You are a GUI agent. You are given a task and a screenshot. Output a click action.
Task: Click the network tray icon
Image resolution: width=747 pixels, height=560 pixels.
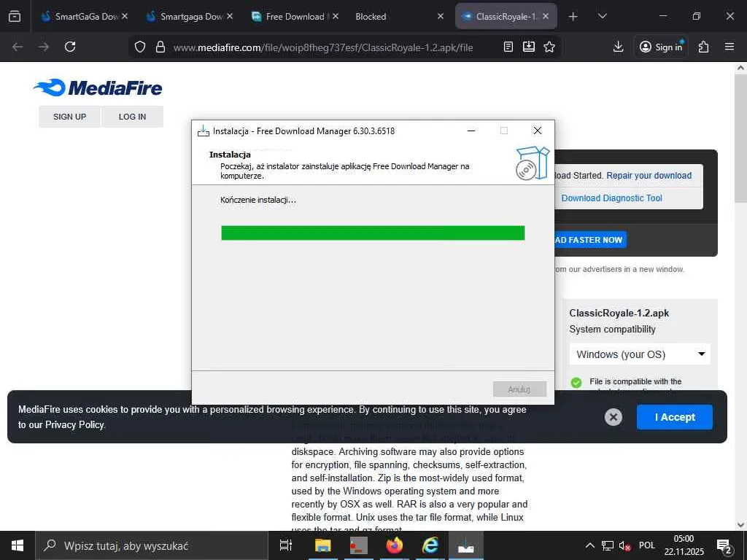[608, 545]
